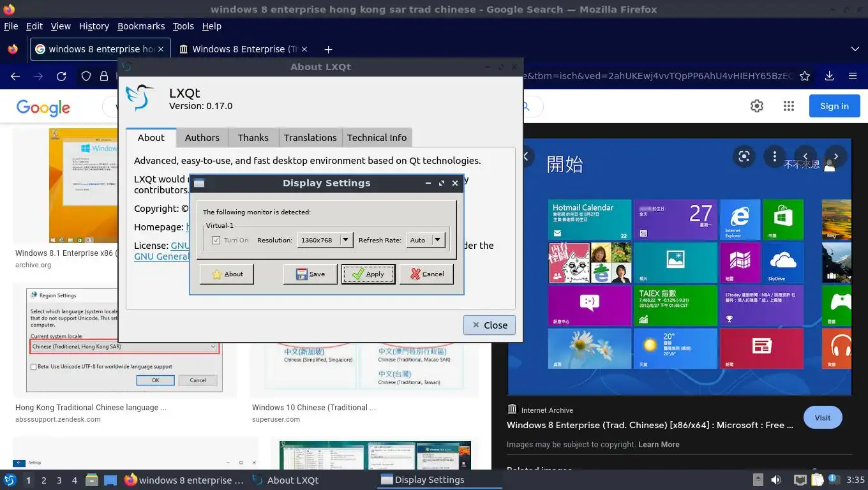Click show desktop icon in panel

tap(110, 480)
